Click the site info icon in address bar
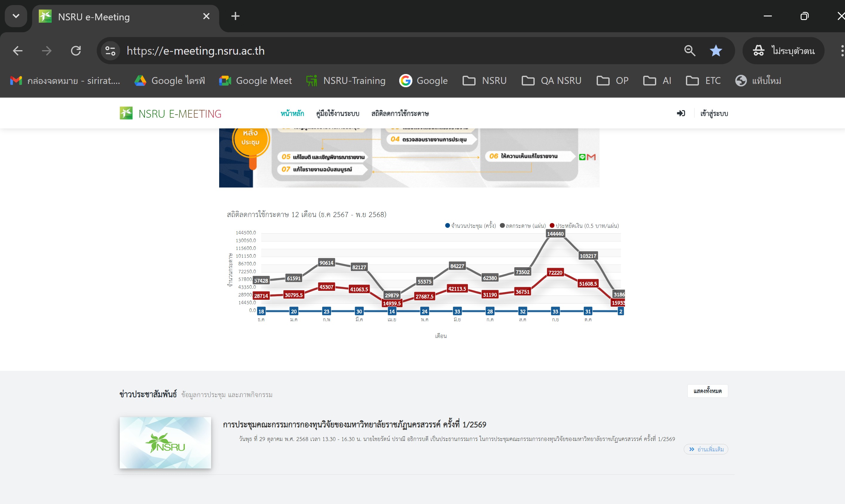 110,51
